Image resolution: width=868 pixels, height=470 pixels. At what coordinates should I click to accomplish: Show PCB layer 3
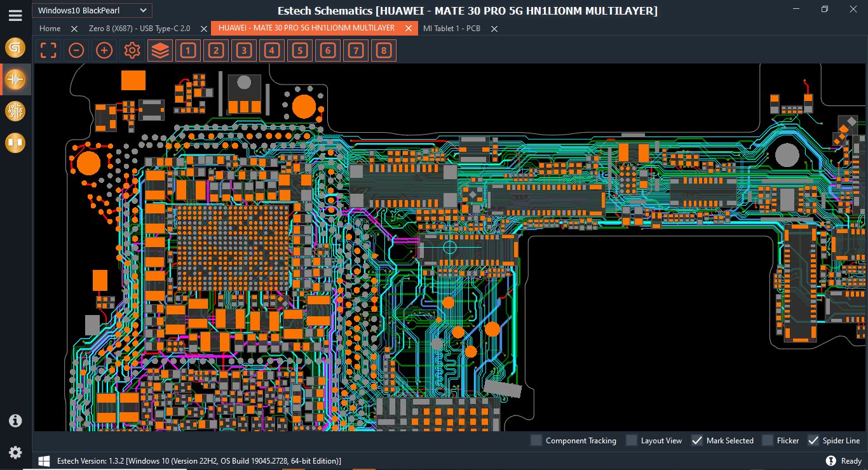click(x=244, y=50)
